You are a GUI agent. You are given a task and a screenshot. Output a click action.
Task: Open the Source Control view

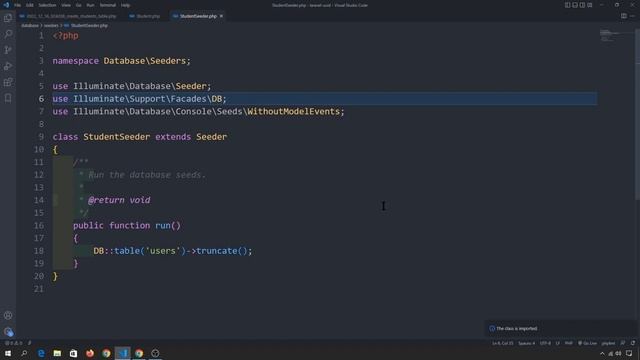[8, 50]
